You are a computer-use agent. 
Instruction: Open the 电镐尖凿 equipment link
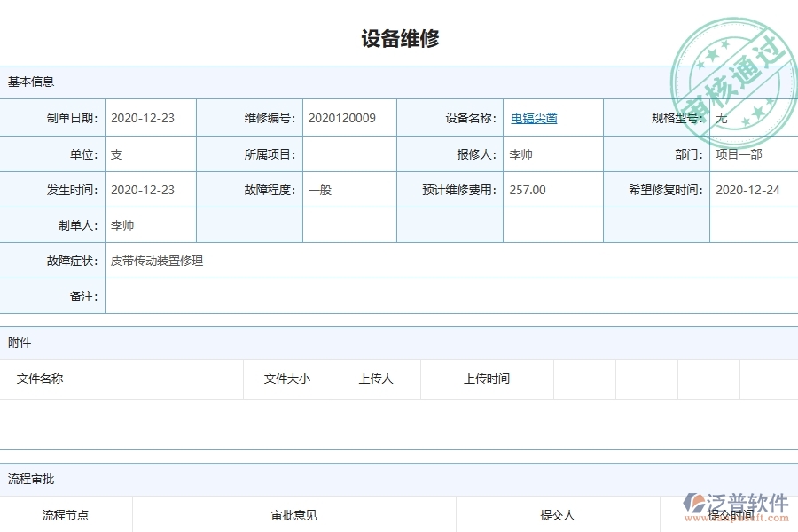click(531, 117)
